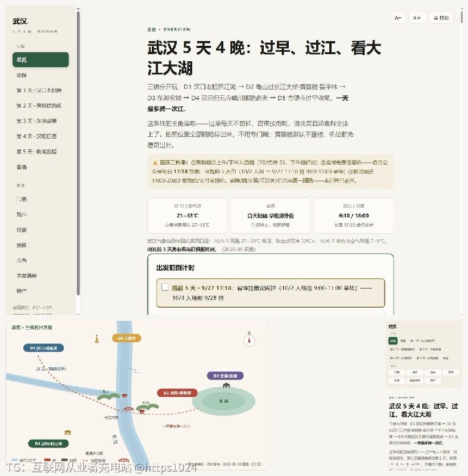Click the yellow pagoda icon on the map
Screen dimensions: 468x476
click(97, 339)
